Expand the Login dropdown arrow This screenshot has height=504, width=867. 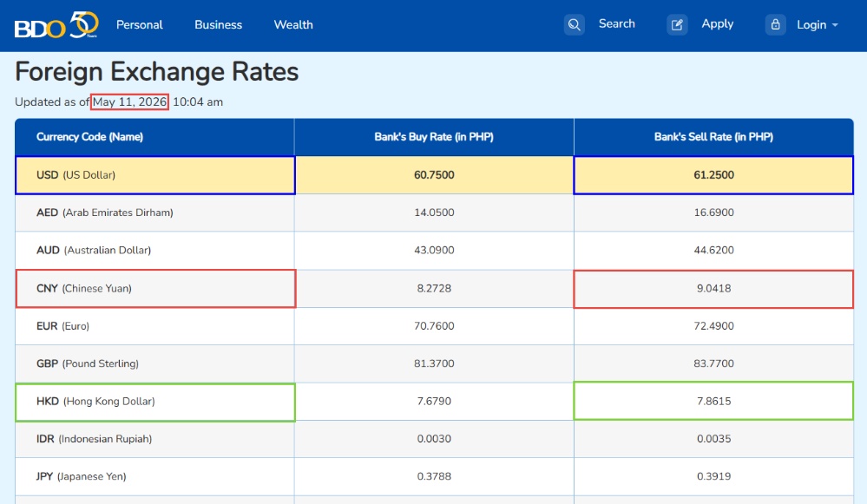click(x=835, y=25)
